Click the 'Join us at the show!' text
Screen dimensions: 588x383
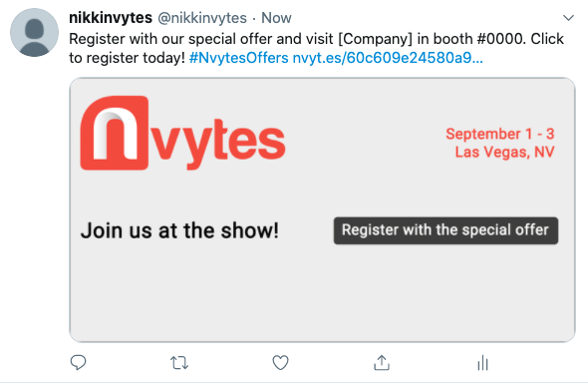[x=179, y=230]
